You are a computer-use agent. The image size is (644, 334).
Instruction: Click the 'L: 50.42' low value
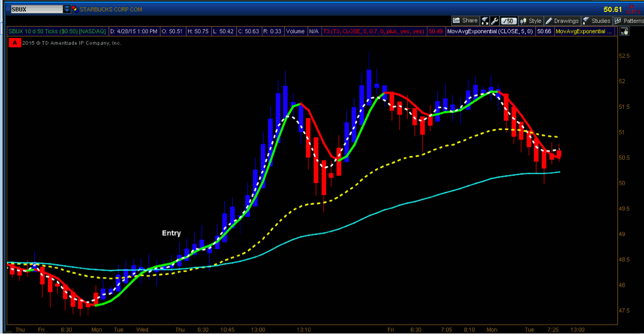click(223, 31)
